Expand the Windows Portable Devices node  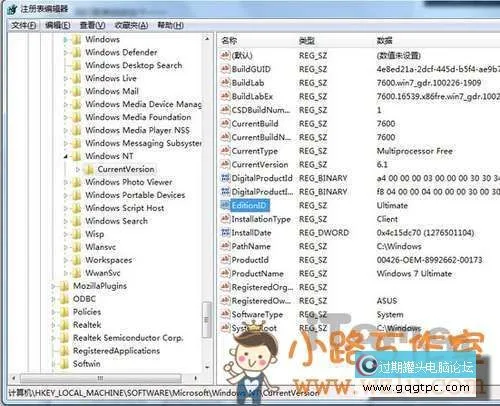tap(66, 195)
